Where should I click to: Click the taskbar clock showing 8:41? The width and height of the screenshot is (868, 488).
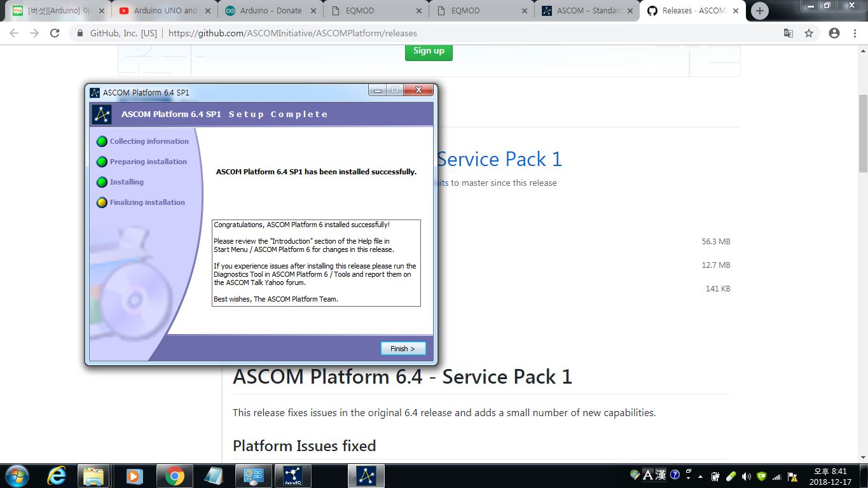(830, 477)
